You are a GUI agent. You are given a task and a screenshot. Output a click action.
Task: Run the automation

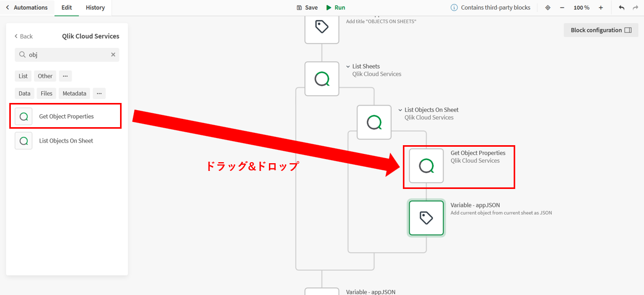point(336,8)
